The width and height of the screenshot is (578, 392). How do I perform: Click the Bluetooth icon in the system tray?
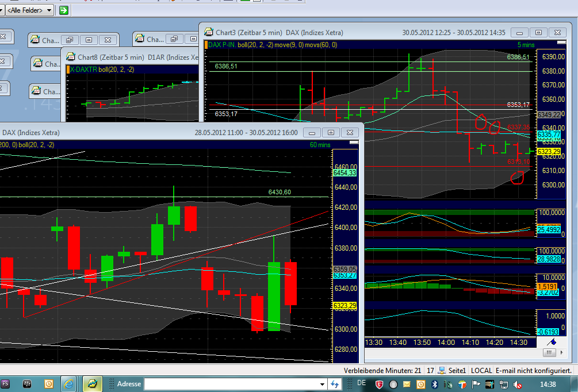434,385
